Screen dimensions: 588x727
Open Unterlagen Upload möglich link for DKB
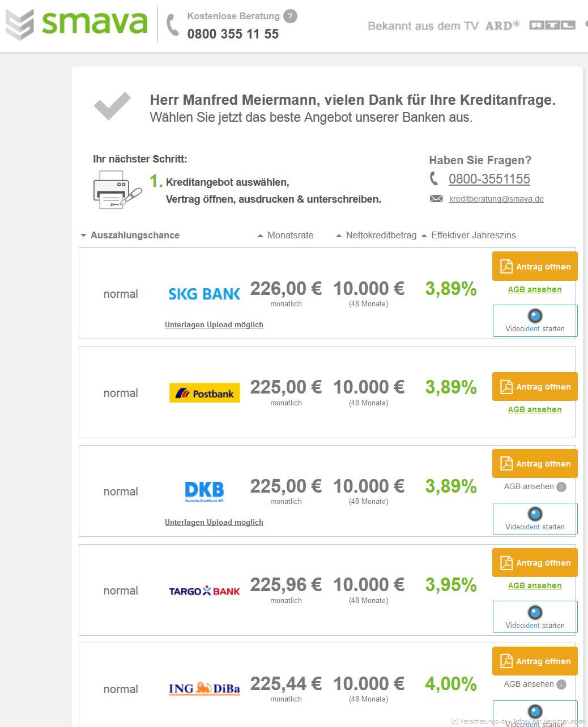pyautogui.click(x=214, y=522)
